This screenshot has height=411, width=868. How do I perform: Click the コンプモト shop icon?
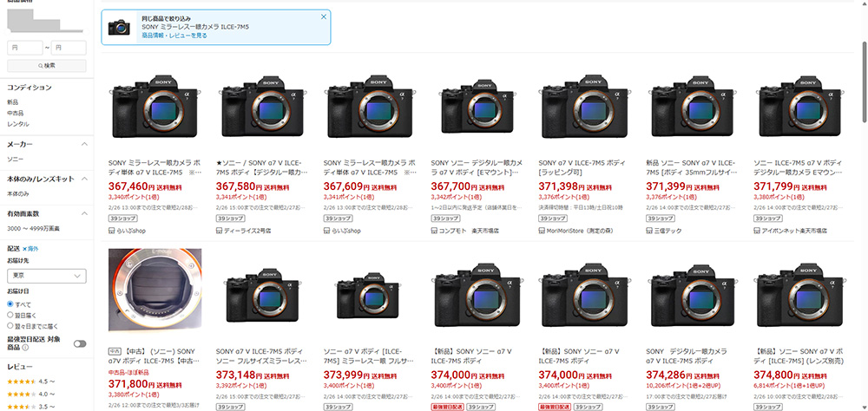point(434,231)
